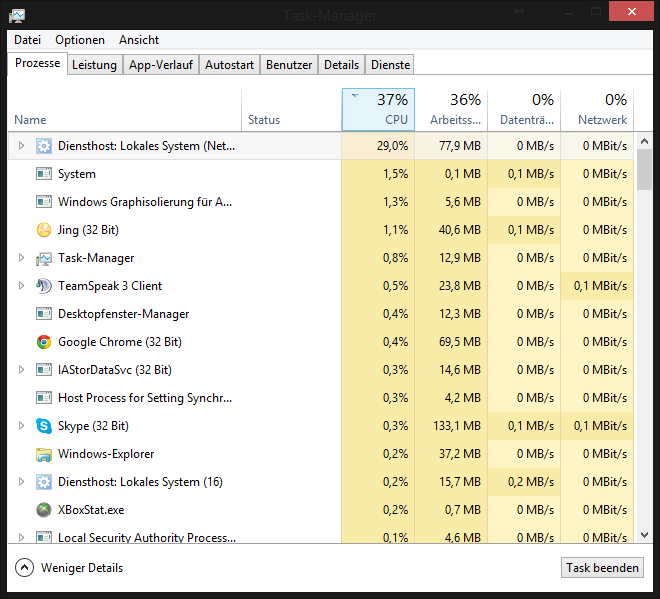Viewport: 660px width, 599px height.
Task: Click the '133,1 MB' memory value
Action: (457, 426)
